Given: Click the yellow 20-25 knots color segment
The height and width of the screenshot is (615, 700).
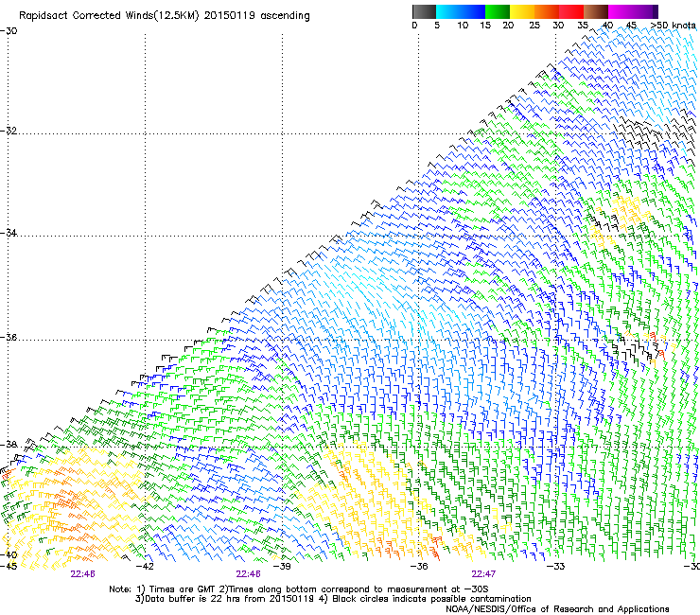Looking at the screenshot, I should (522, 11).
